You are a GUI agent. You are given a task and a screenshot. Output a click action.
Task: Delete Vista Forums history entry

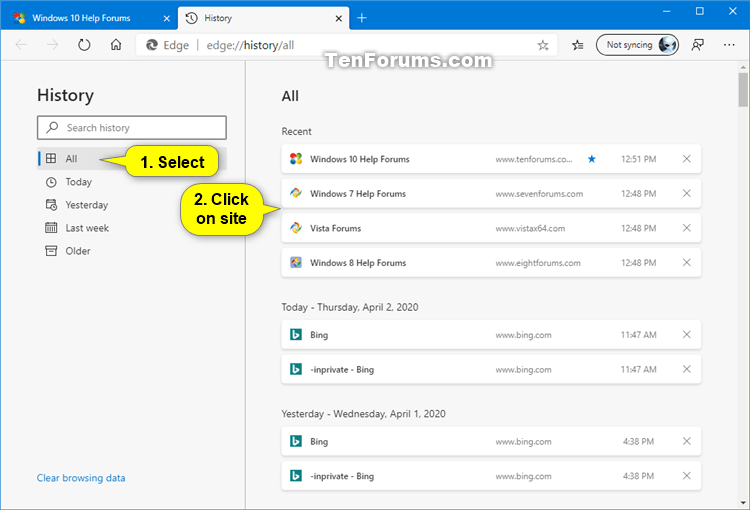pos(686,228)
